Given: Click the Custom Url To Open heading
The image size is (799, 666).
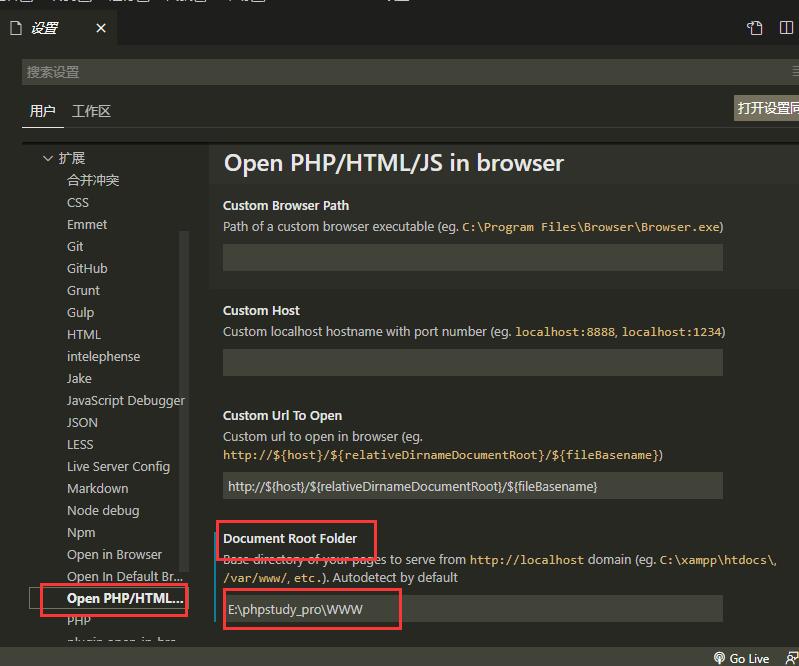Looking at the screenshot, I should click(282, 415).
